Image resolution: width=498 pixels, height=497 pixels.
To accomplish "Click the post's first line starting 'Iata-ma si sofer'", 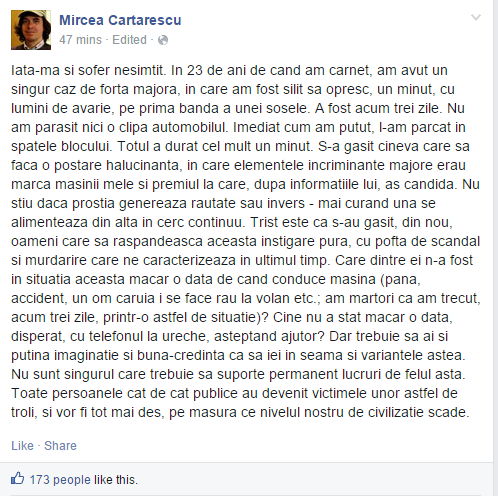I will [x=229, y=70].
